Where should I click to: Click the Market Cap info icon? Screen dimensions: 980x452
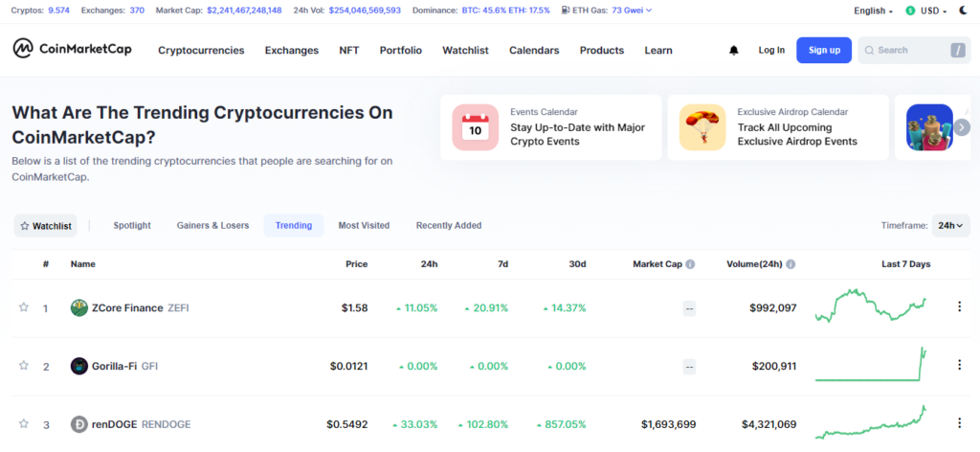coord(690,264)
